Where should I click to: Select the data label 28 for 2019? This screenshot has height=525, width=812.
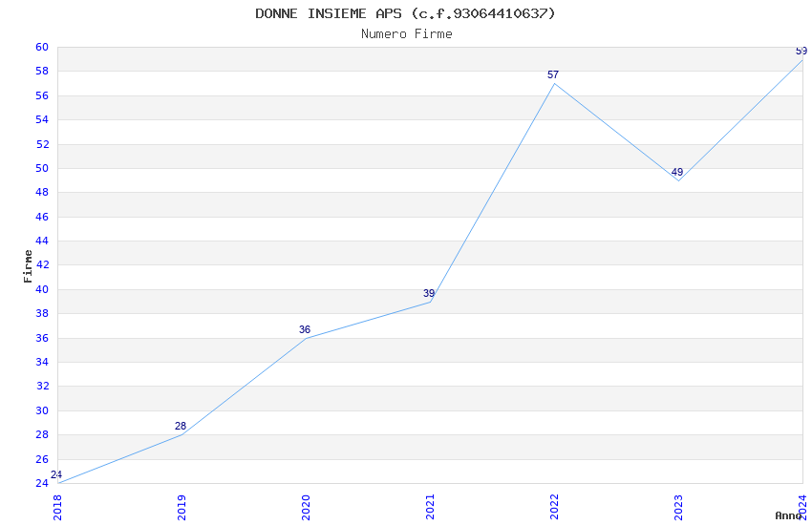181,427
